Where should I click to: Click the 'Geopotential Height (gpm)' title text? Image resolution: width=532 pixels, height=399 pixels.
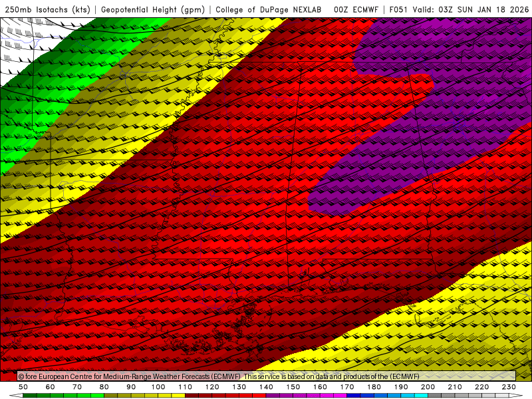click(x=153, y=9)
